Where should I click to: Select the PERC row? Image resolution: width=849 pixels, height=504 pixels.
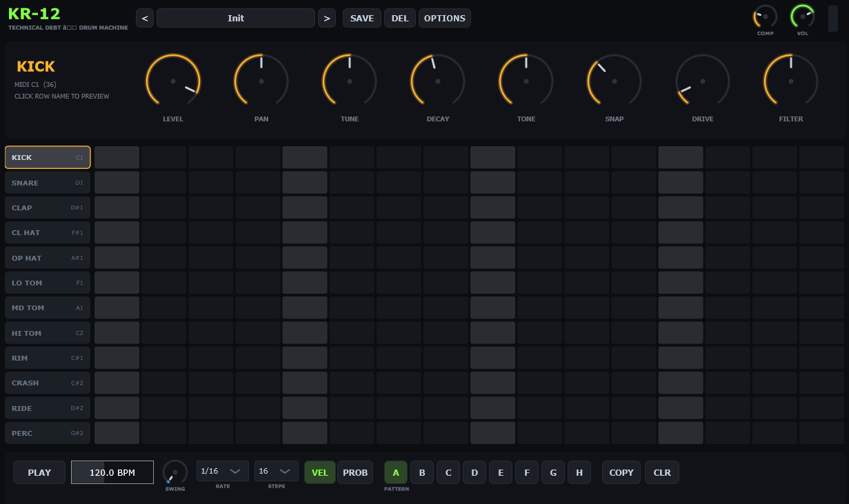[x=48, y=433]
